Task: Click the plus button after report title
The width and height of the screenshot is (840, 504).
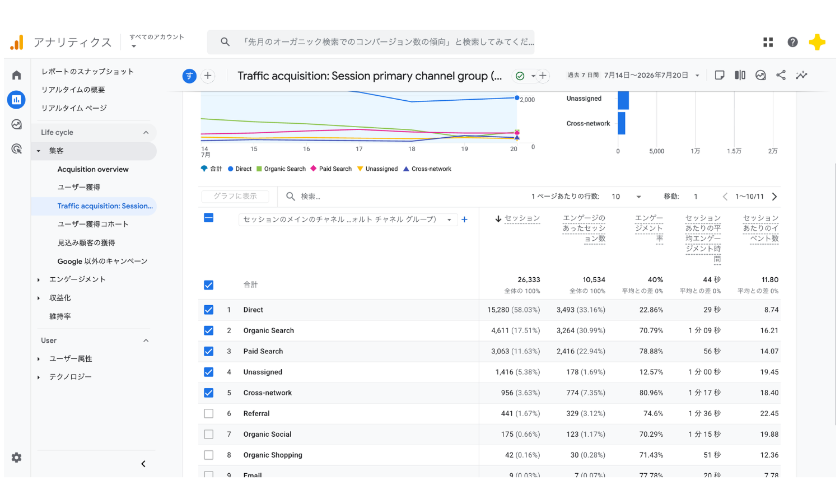Action: (x=543, y=76)
